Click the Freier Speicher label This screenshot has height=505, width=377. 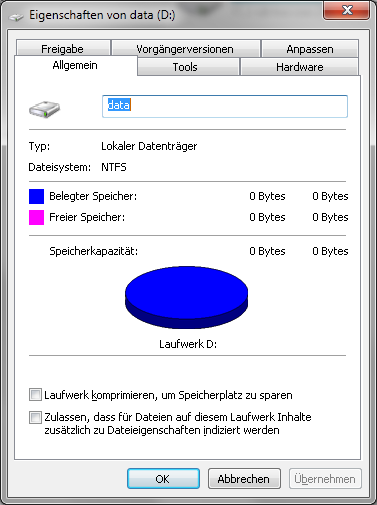click(x=87, y=217)
